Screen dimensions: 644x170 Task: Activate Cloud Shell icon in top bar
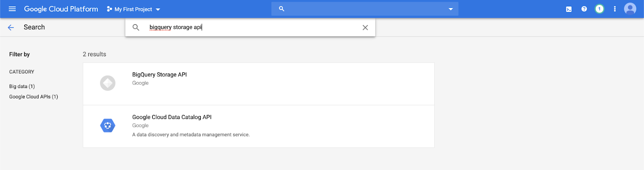click(569, 9)
